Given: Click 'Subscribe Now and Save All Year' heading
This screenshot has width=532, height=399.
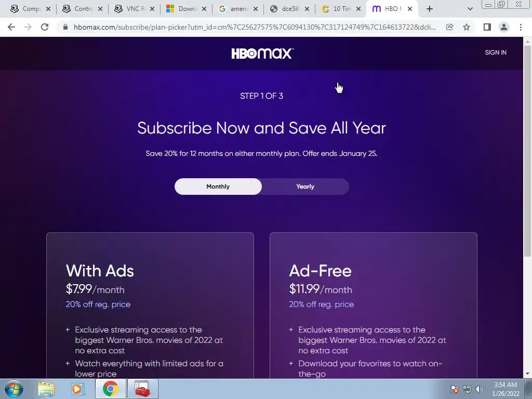Looking at the screenshot, I should [262, 128].
